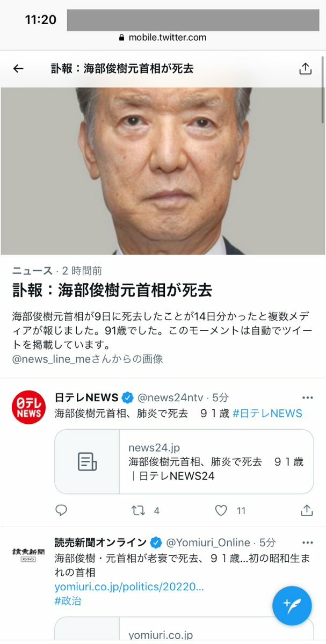Tap the #日テレNEWS hashtag
326x644 pixels.
(267, 413)
